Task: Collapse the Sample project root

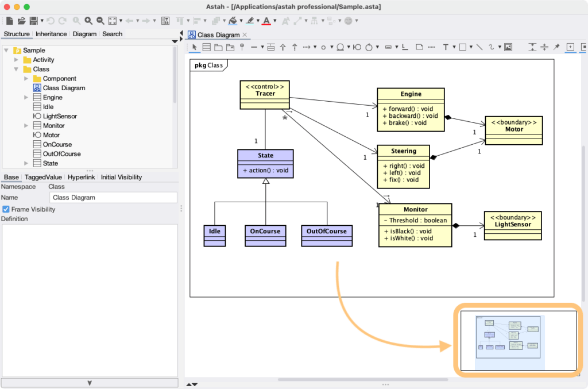Action: click(6, 50)
